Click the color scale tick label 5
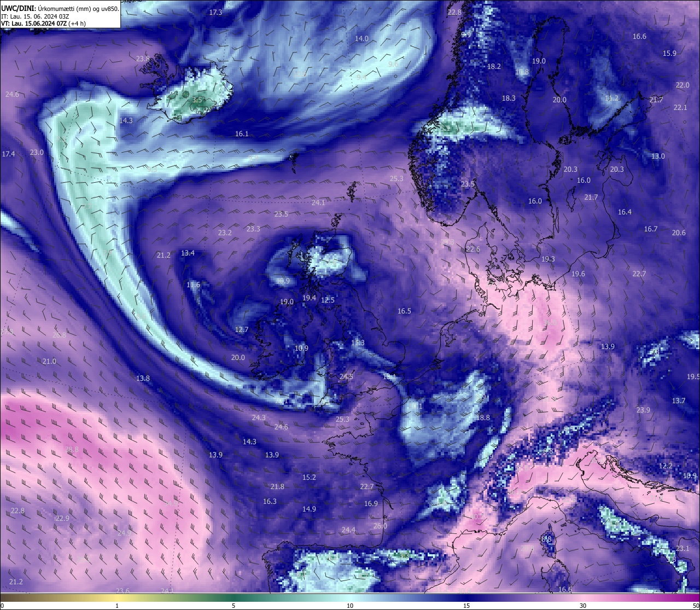Image resolution: width=700 pixels, height=610 pixels. 234,606
